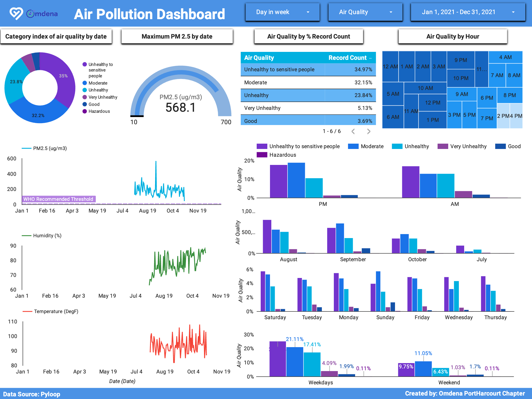Click the Sunday label in day chart
Viewport: 532px width, 399px height.
[x=385, y=317]
